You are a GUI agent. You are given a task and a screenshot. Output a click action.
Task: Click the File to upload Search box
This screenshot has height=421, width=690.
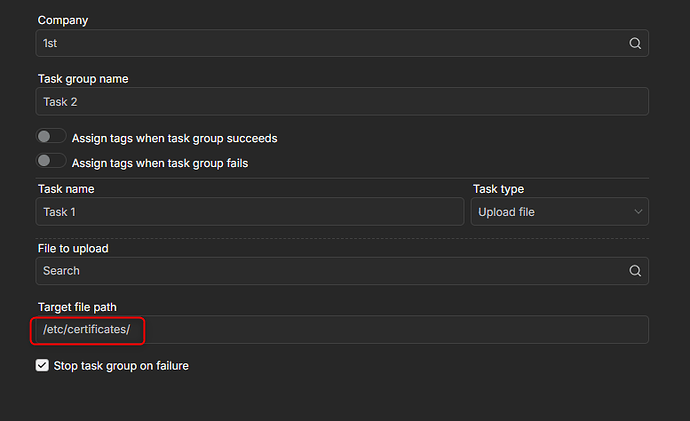tap(330, 271)
